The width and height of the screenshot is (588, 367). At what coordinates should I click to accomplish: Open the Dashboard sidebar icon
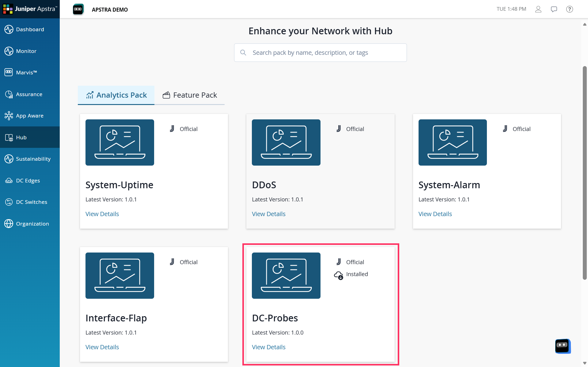point(9,29)
